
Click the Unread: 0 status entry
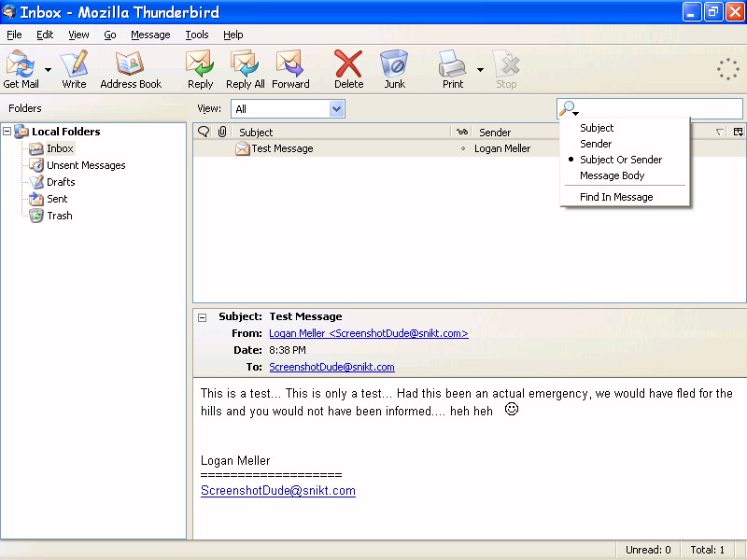648,550
